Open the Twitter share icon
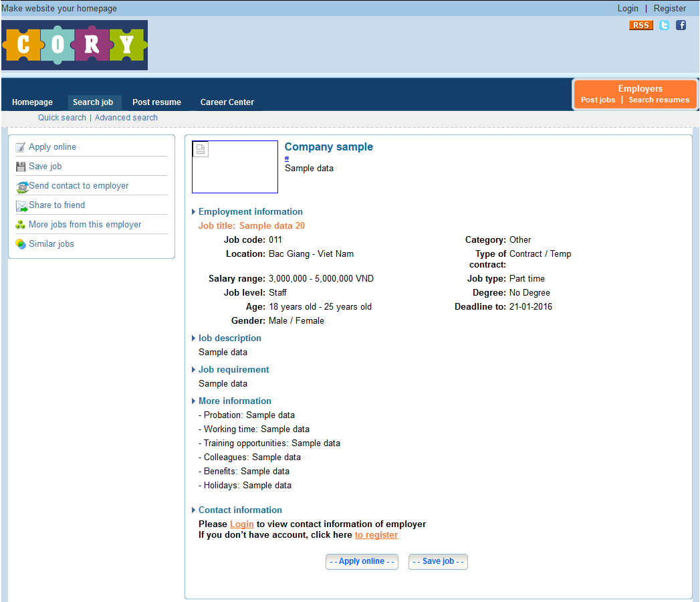Image resolution: width=700 pixels, height=602 pixels. pyautogui.click(x=664, y=25)
